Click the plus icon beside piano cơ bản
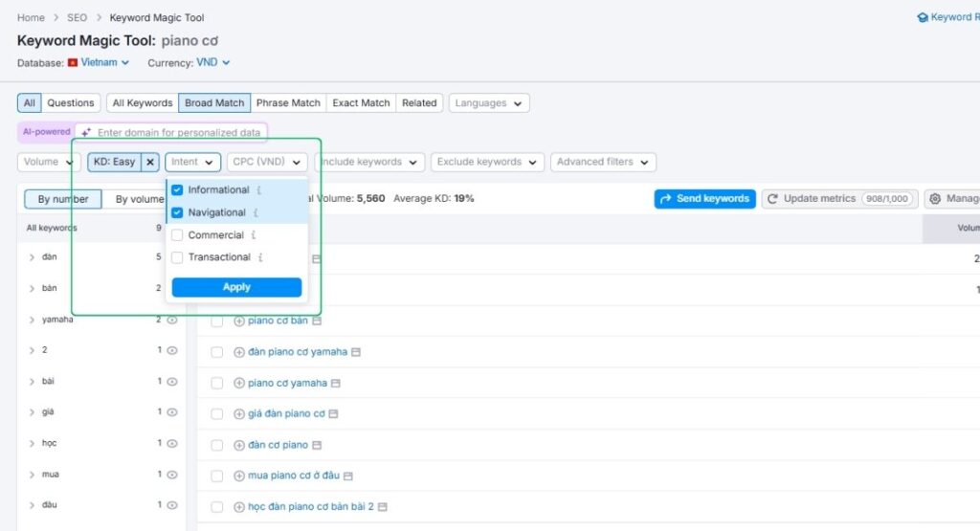The height and width of the screenshot is (531, 980). (x=238, y=321)
